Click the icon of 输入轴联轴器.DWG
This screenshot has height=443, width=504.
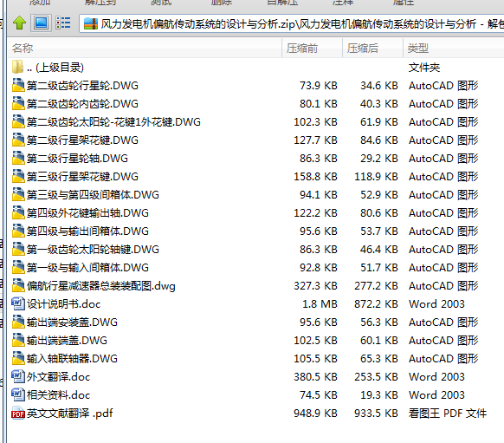pos(18,358)
